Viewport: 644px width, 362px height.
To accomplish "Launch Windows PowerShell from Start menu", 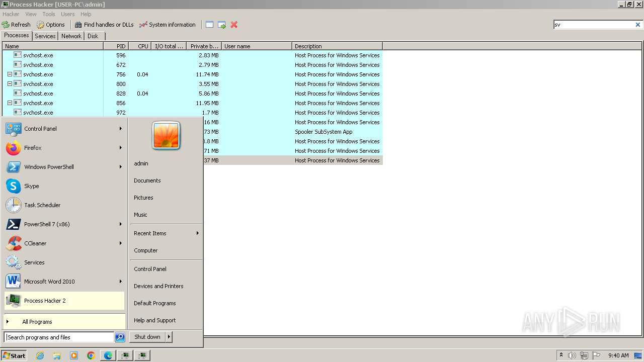I will coord(64,167).
